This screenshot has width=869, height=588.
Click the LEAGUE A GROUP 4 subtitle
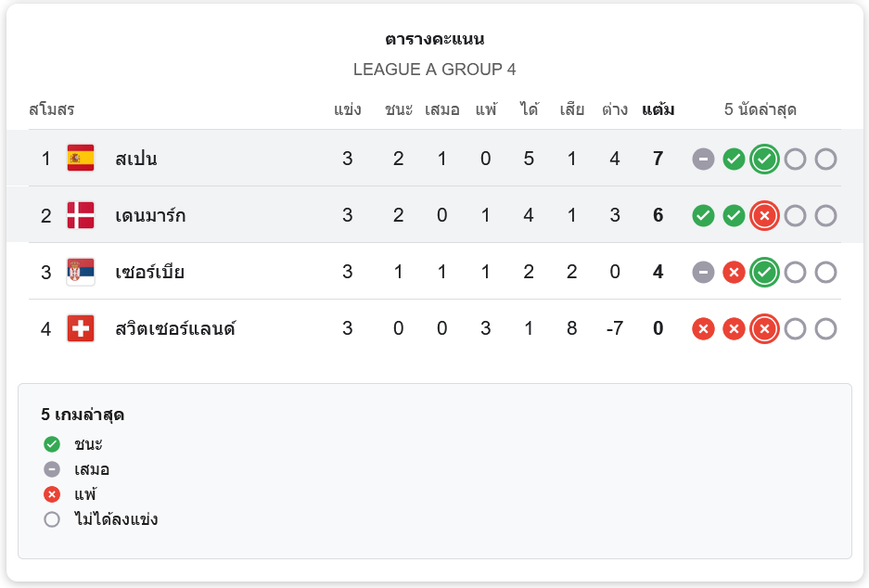coord(434,70)
